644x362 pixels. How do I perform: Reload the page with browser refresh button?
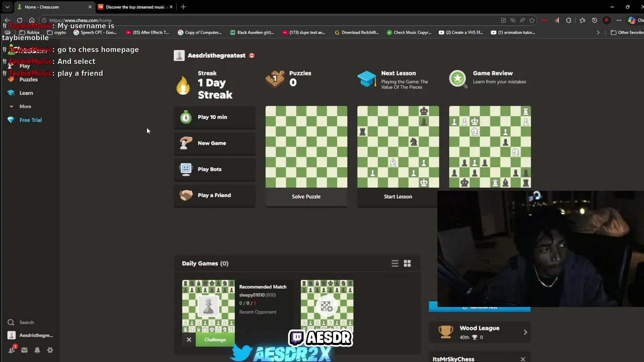pos(20,21)
